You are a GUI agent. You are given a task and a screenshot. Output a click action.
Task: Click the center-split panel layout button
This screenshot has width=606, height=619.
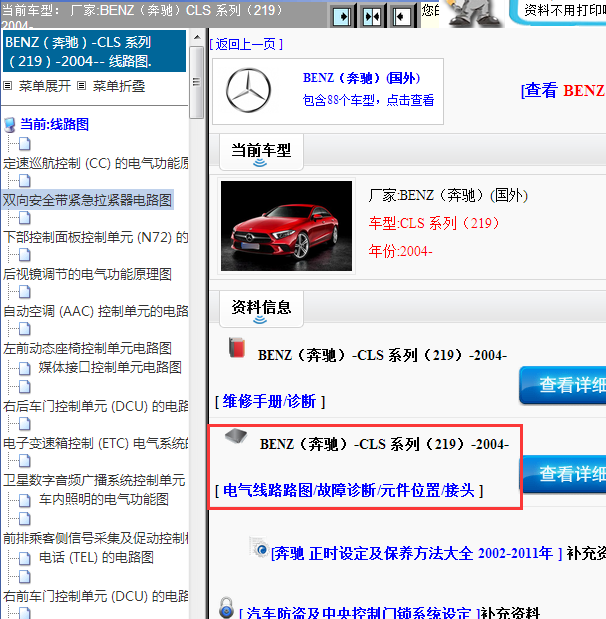372,17
